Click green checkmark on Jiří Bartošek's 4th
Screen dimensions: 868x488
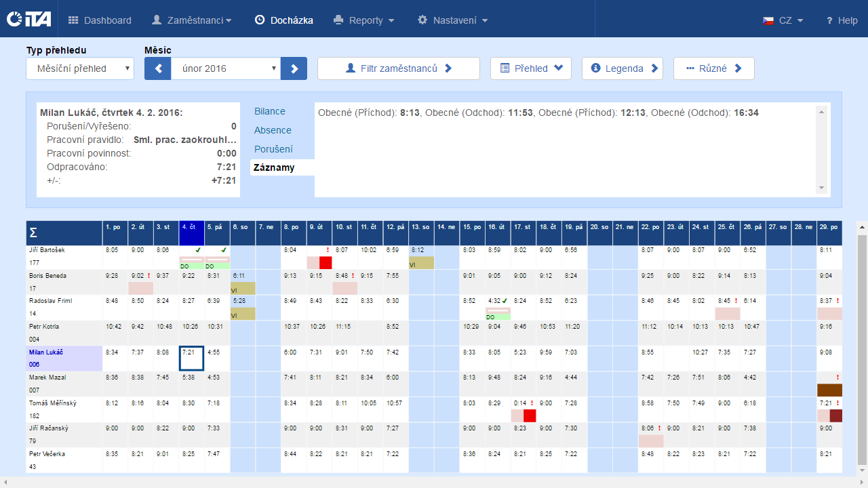197,250
